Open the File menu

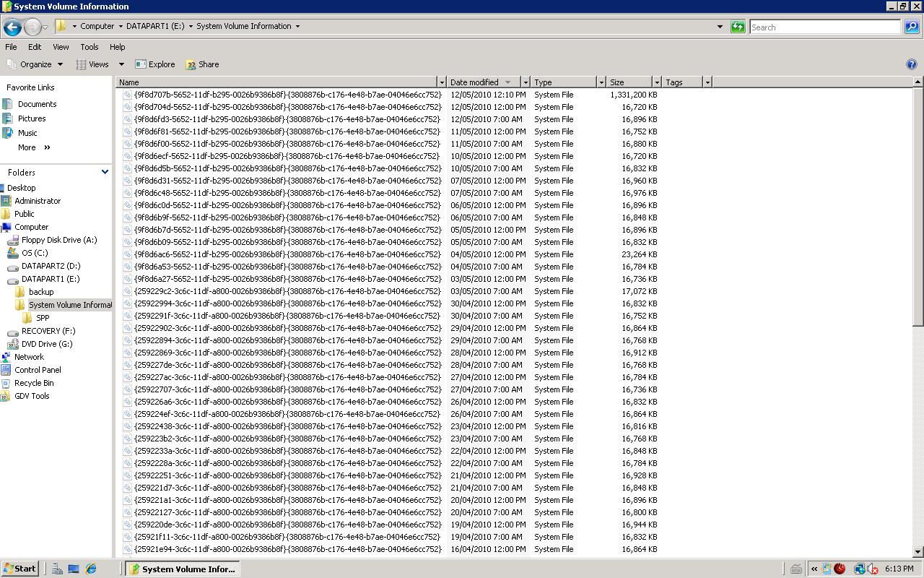tap(11, 47)
